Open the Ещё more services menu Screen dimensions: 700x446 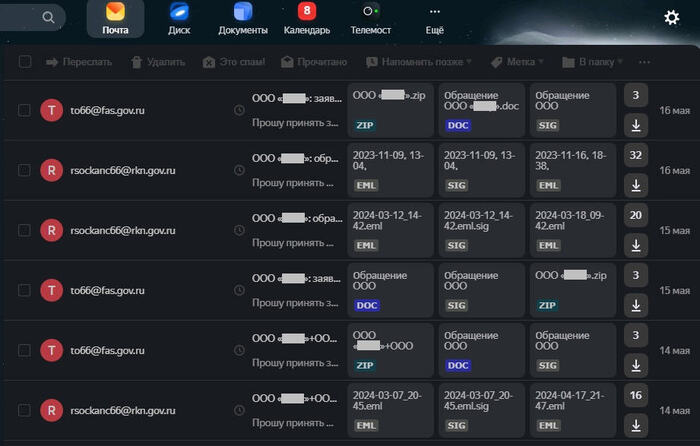coord(434,19)
